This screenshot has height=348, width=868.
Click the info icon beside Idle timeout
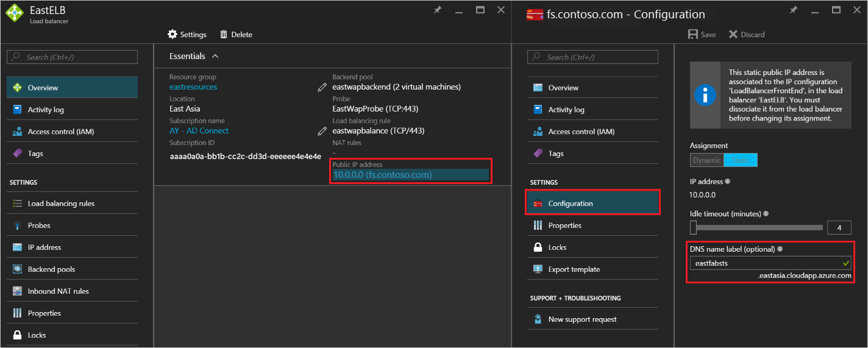tap(766, 214)
